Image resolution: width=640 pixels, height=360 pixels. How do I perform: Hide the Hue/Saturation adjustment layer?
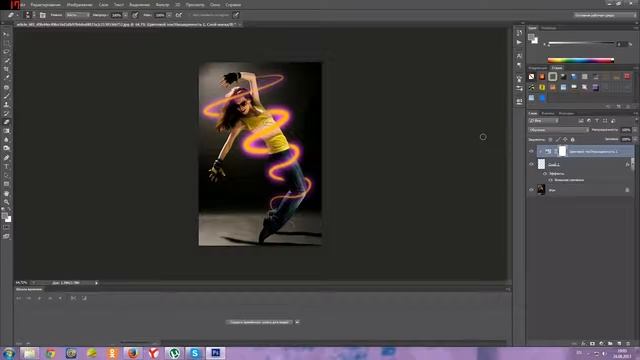coord(531,151)
